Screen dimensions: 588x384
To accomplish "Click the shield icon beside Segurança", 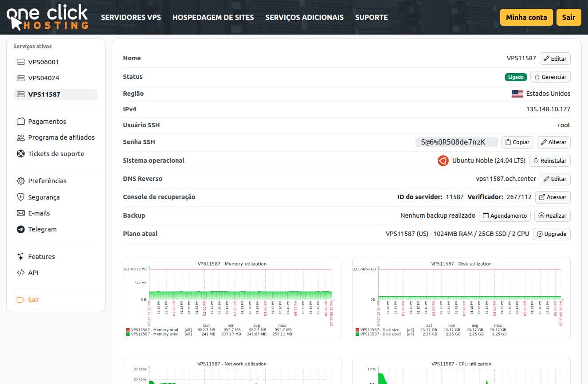I will 21,197.
